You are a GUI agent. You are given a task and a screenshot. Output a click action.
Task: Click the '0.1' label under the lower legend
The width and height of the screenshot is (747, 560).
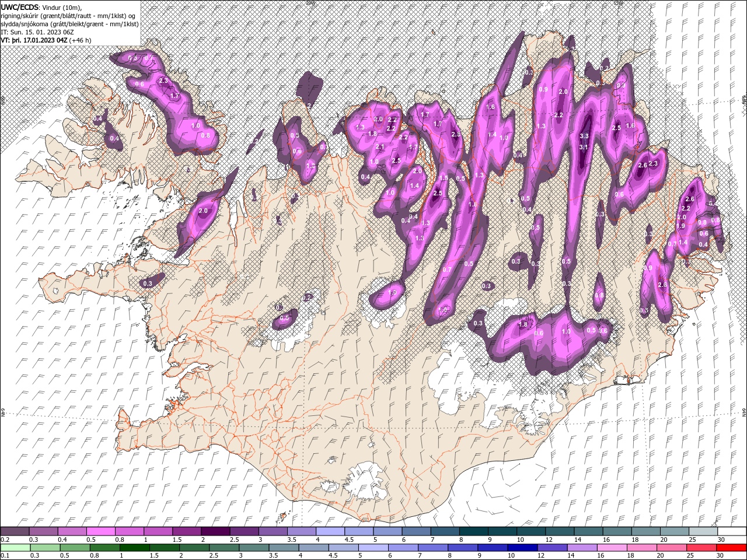[x=5, y=556]
